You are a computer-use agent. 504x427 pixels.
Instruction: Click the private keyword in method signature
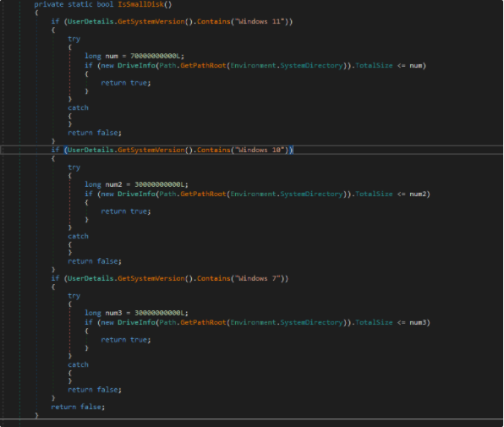pyautogui.click(x=48, y=4)
